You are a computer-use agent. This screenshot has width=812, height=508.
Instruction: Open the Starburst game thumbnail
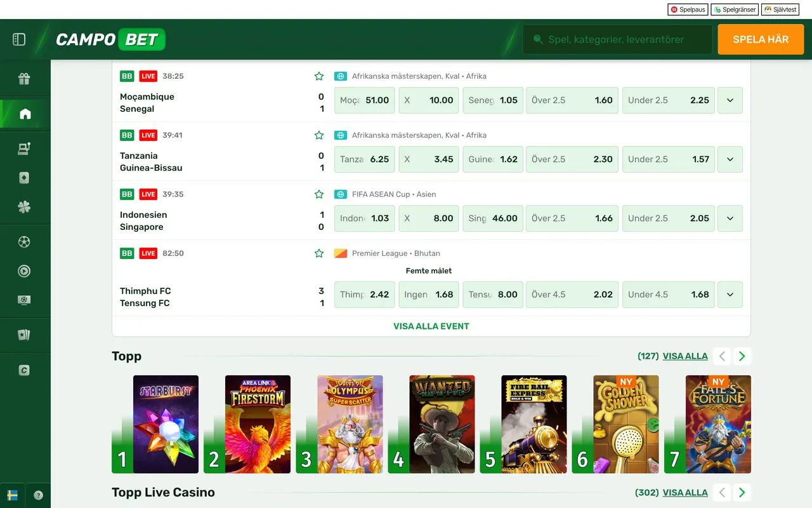tap(166, 424)
